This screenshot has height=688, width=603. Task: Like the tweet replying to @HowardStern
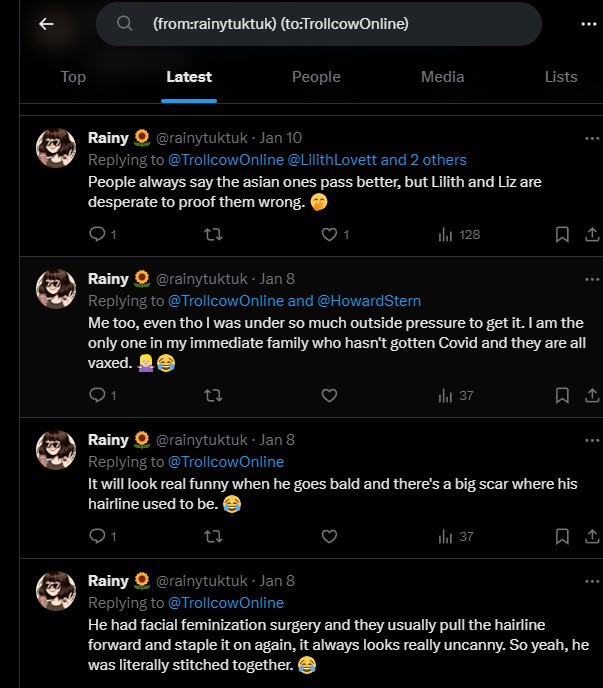328,395
